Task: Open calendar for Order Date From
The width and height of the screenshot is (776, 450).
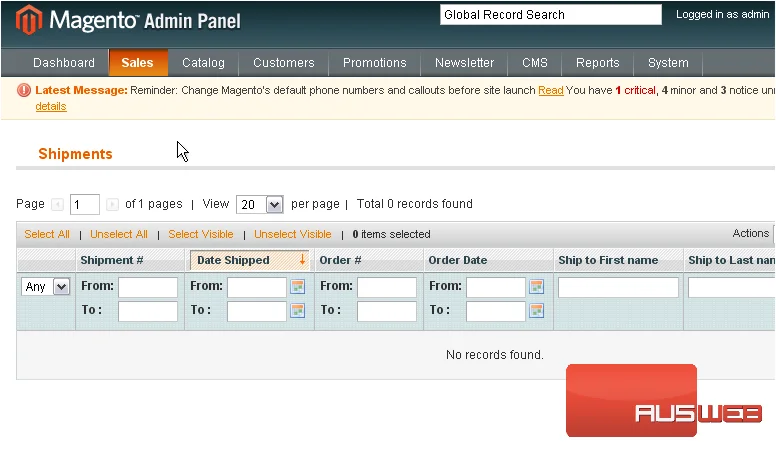Action: (536, 287)
